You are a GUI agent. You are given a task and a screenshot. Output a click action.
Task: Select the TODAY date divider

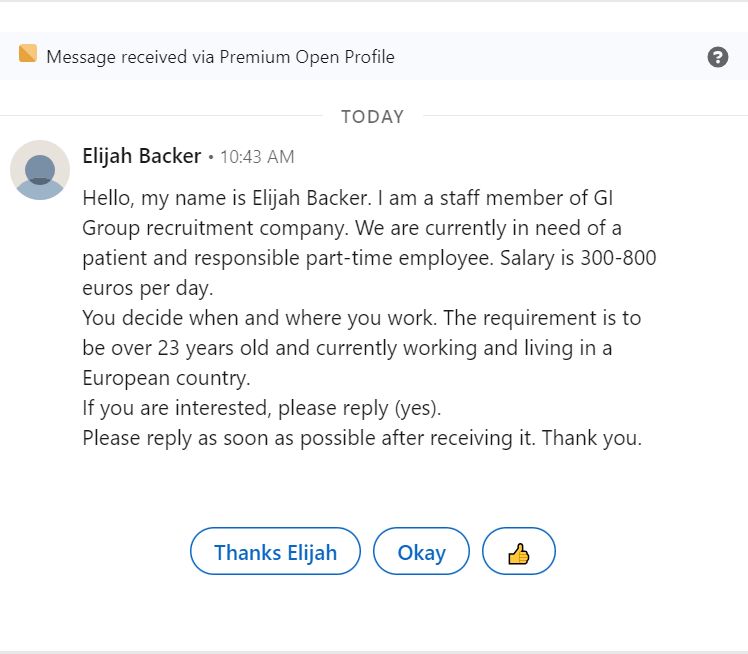373,117
